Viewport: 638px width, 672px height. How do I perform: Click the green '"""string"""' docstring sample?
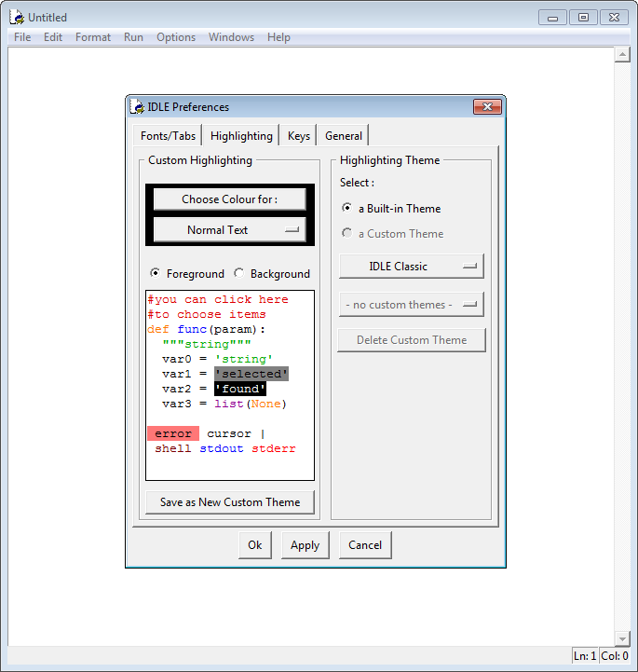(207, 344)
